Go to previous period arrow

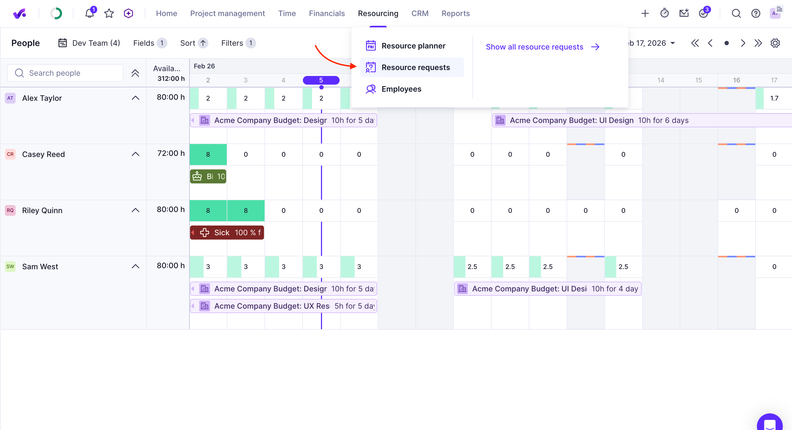click(x=711, y=43)
